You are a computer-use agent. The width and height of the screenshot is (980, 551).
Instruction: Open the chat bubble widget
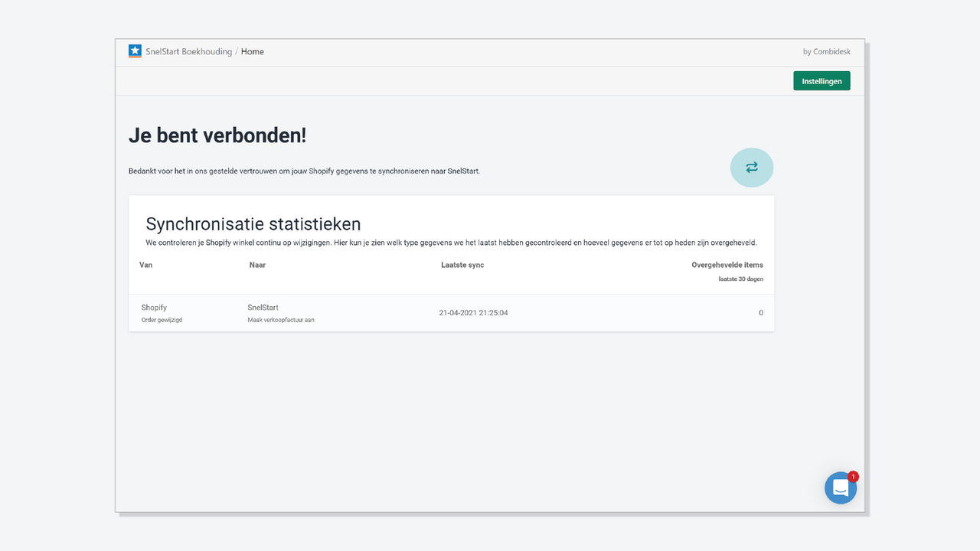click(841, 487)
